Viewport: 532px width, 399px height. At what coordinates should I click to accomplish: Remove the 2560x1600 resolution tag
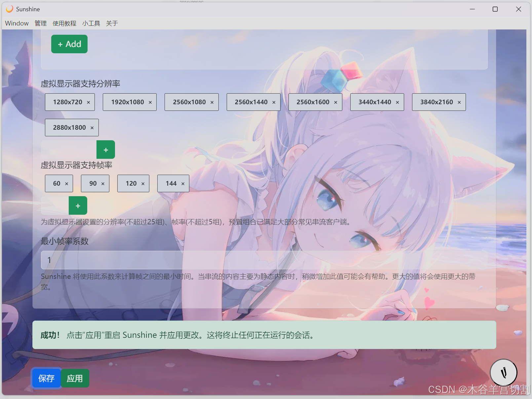click(x=335, y=102)
